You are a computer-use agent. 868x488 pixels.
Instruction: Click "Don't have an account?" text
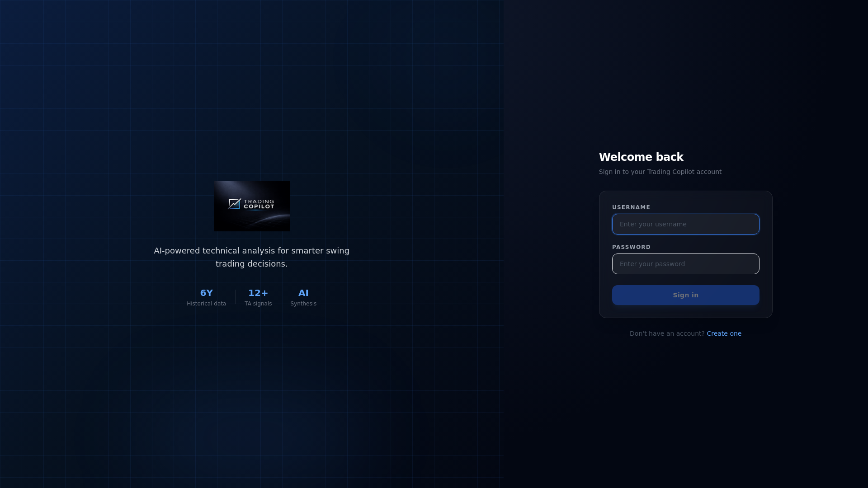(667, 333)
